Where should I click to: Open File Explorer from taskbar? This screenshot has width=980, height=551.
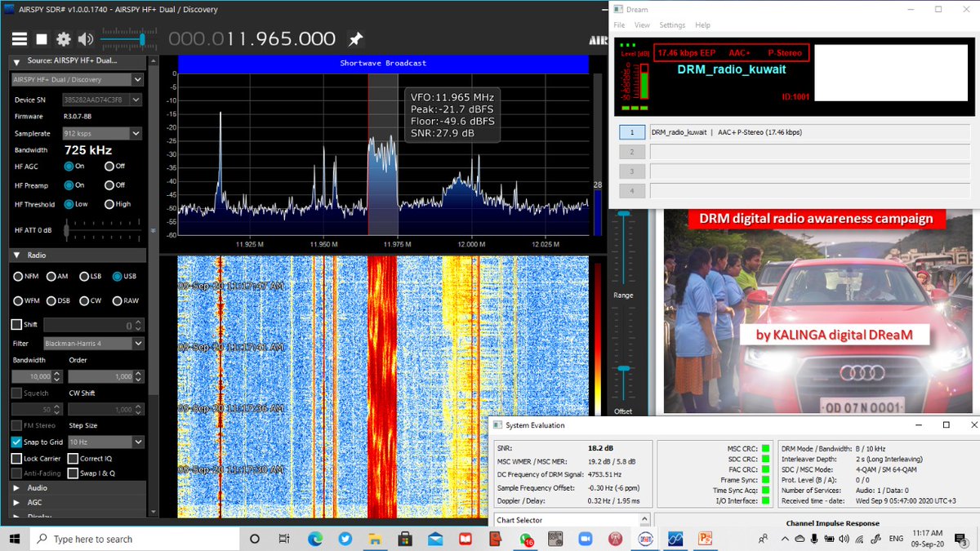(375, 539)
